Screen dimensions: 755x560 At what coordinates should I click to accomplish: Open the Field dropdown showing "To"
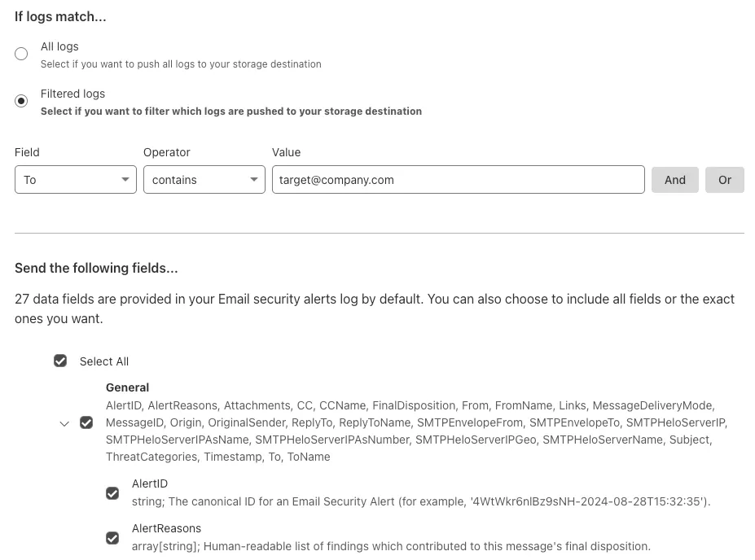click(x=75, y=179)
